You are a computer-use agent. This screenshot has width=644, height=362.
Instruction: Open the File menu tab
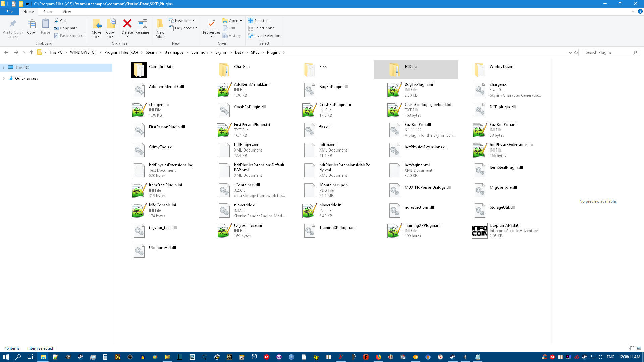click(9, 12)
